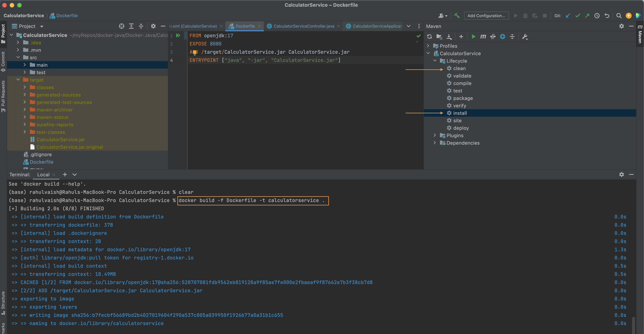Open hidden editor tabs dropdown arrow
This screenshot has width=644, height=334.
(x=409, y=26)
